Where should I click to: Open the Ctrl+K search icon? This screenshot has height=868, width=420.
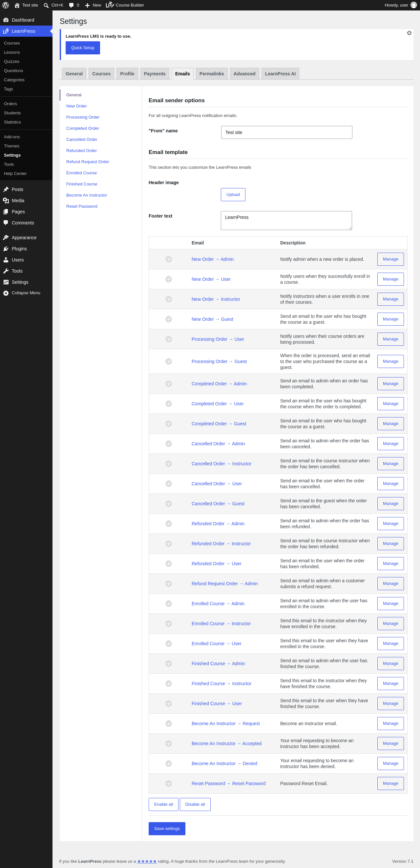[46, 5]
